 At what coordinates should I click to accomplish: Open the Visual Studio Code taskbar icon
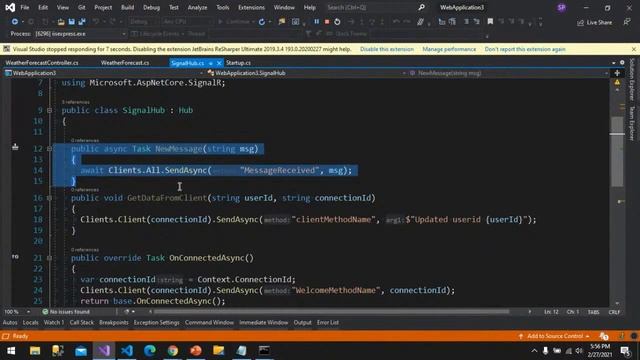[127, 350]
